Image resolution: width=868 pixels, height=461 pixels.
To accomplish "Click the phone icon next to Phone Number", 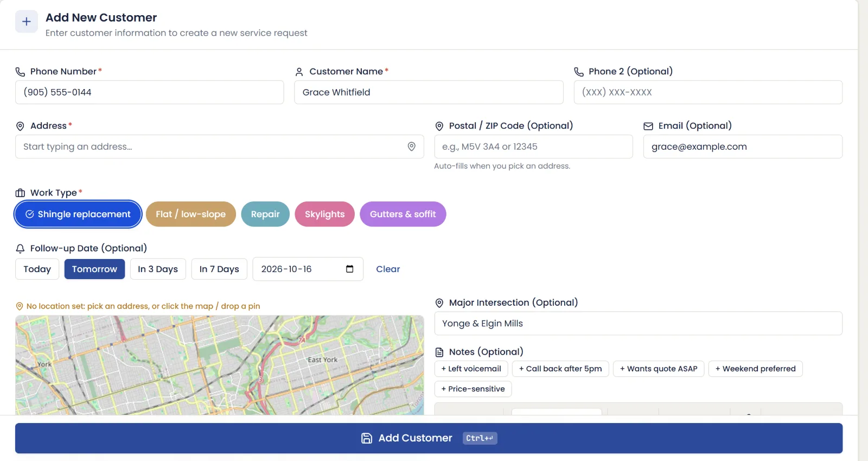I will [x=20, y=72].
